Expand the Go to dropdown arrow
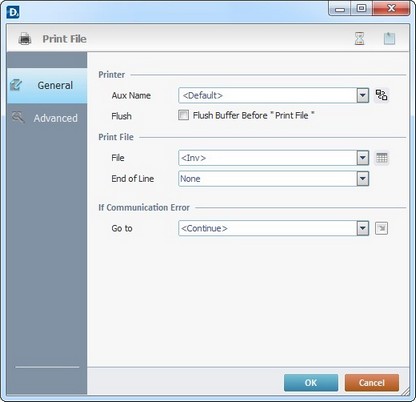 363,228
